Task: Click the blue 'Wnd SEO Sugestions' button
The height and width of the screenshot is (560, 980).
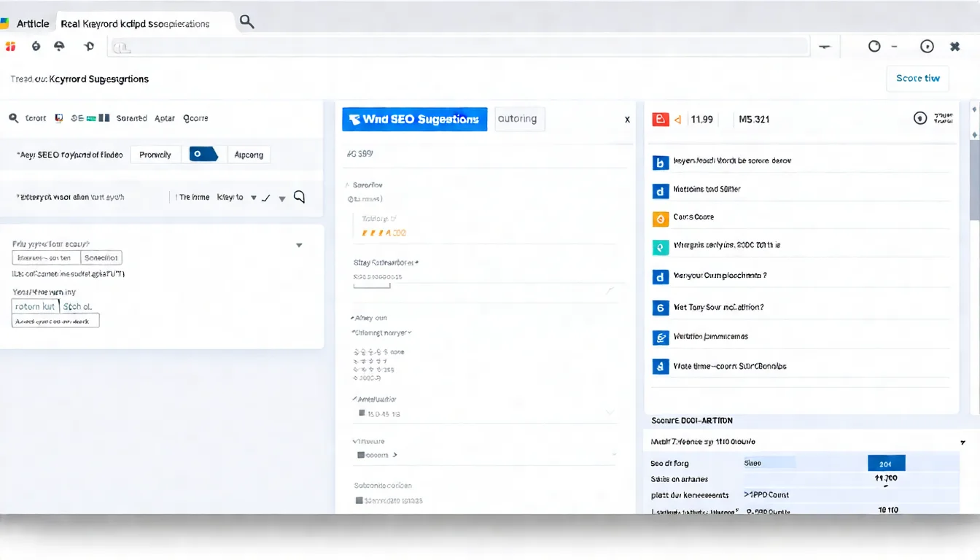Action: pyautogui.click(x=414, y=119)
